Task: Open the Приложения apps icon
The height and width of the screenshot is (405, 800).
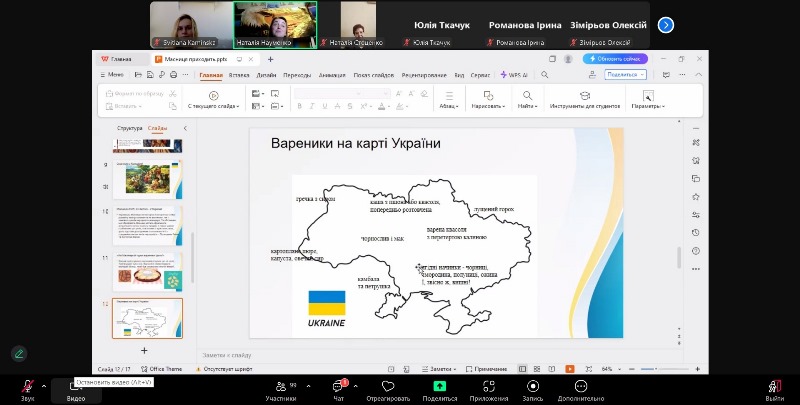Action: click(489, 386)
